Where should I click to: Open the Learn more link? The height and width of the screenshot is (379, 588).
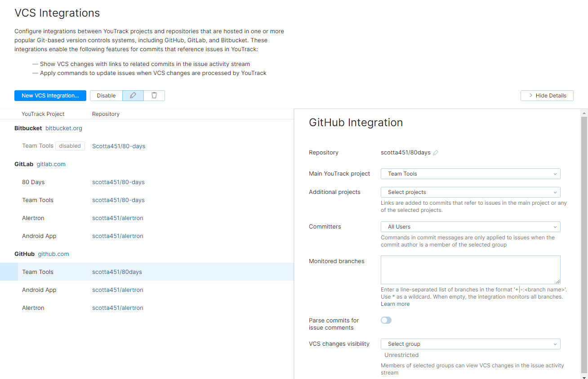pos(395,304)
